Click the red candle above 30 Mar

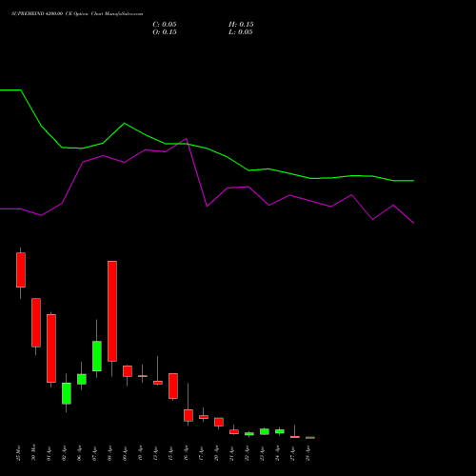pos(36,323)
